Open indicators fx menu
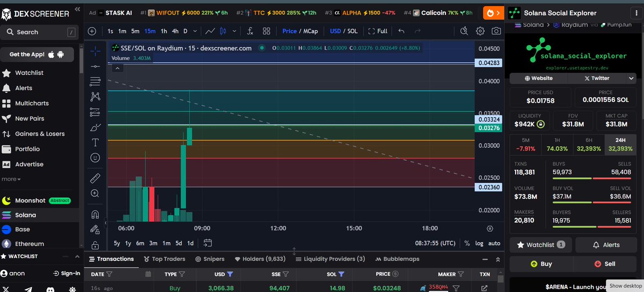Viewport: 644px width, 292px height. (x=250, y=31)
